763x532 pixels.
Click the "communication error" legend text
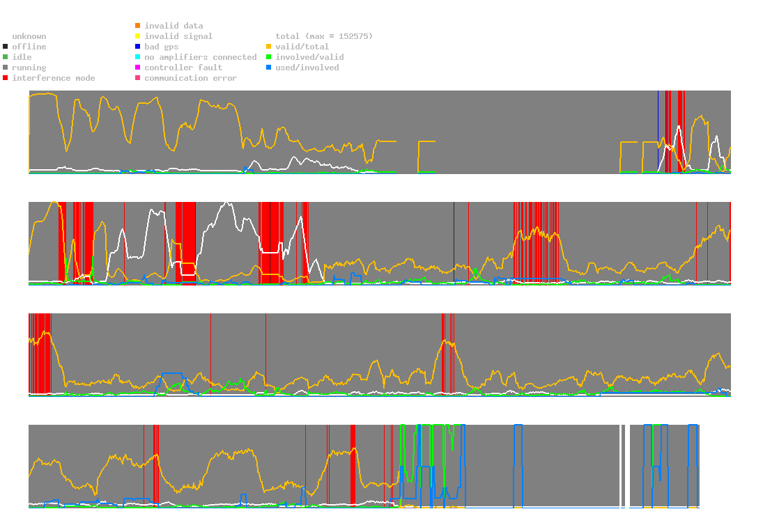191,78
